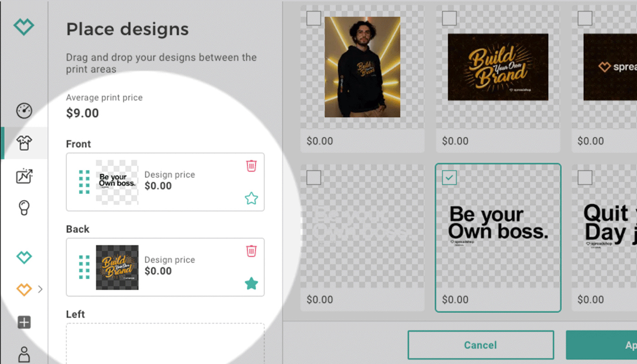The height and width of the screenshot is (364, 637).
Task: Click the lightbulb ideas sidebar icon
Action: [24, 208]
